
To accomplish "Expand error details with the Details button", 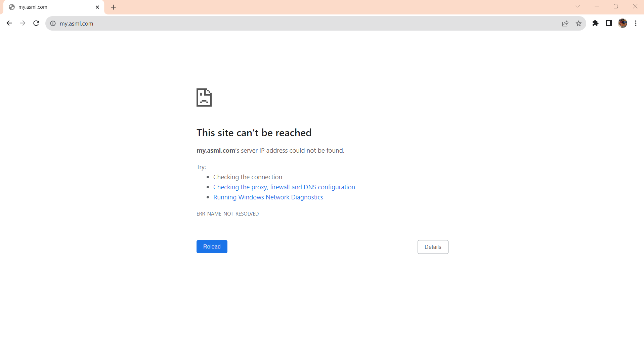I will (x=433, y=247).
